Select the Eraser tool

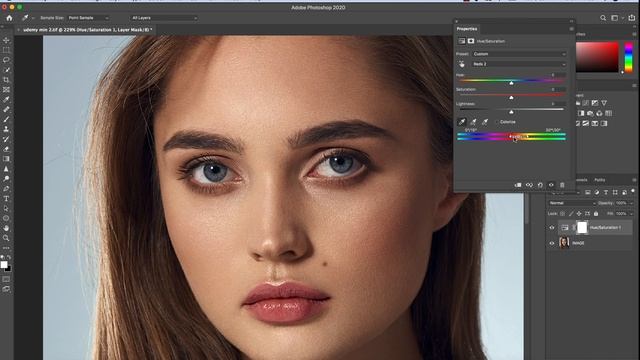6,149
